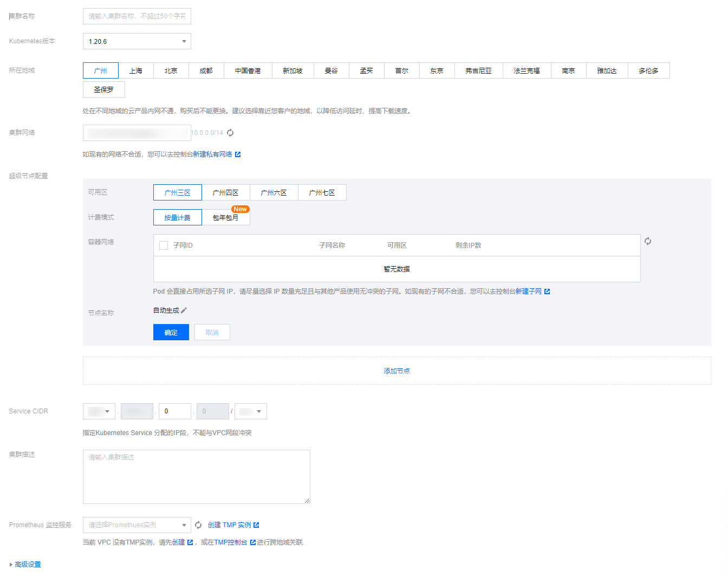728x576 pixels.
Task: Click 添加节点 to add a node
Action: [396, 371]
